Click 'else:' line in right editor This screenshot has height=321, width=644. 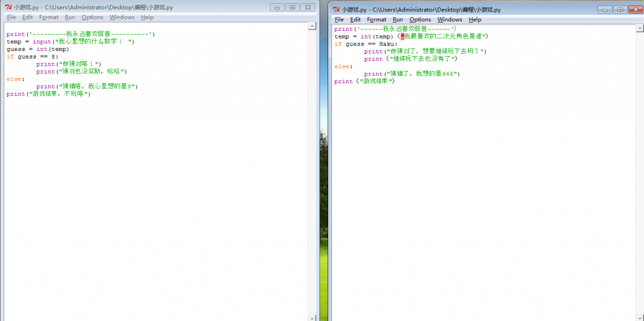tap(343, 66)
